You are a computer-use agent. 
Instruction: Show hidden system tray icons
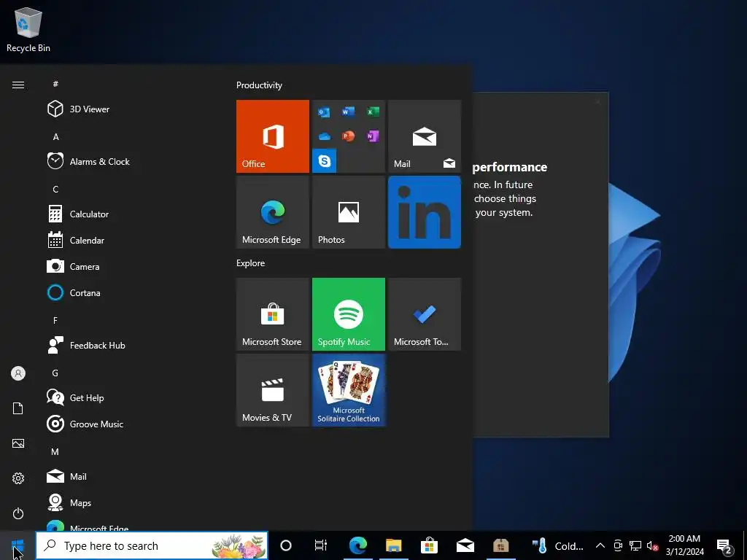[x=600, y=545]
